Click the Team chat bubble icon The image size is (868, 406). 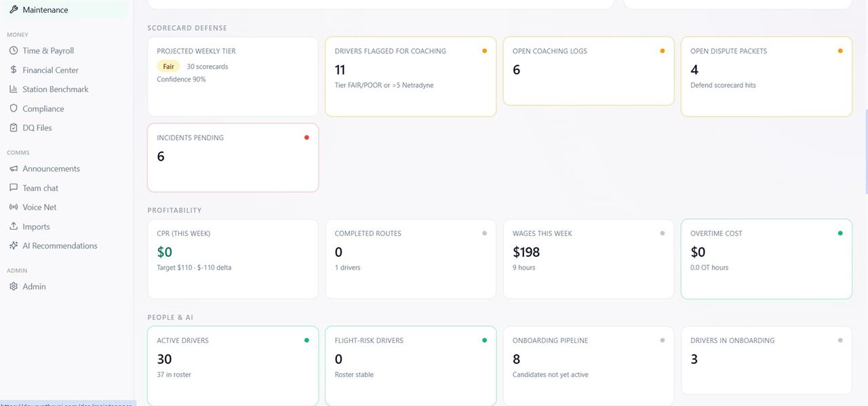click(x=14, y=188)
